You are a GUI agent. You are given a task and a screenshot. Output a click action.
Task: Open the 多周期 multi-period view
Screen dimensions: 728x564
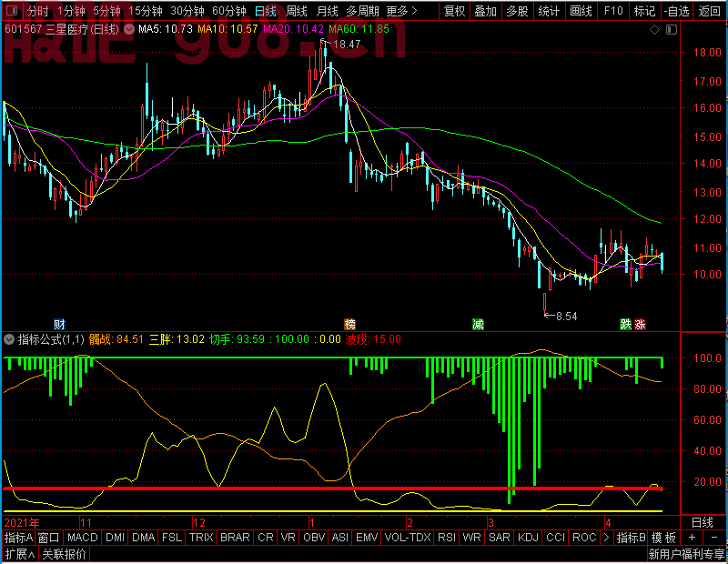point(362,11)
